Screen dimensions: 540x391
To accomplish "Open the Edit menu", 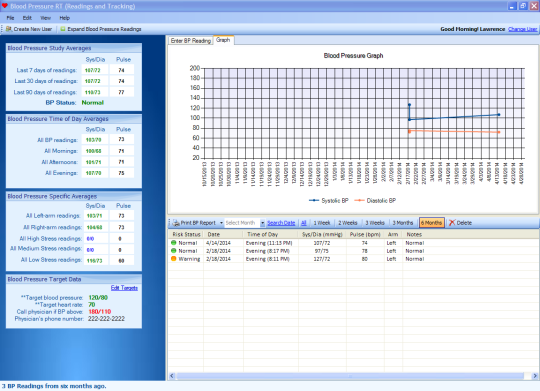I will pyautogui.click(x=27, y=18).
